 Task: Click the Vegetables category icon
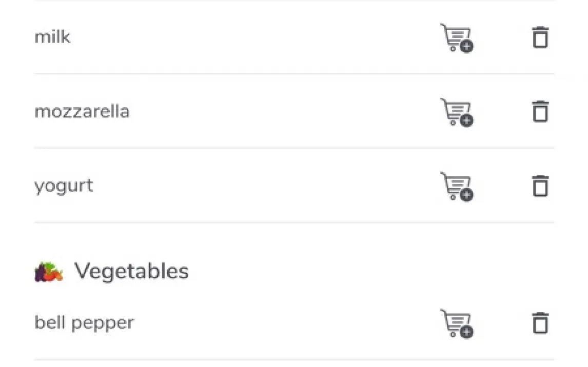point(49,272)
